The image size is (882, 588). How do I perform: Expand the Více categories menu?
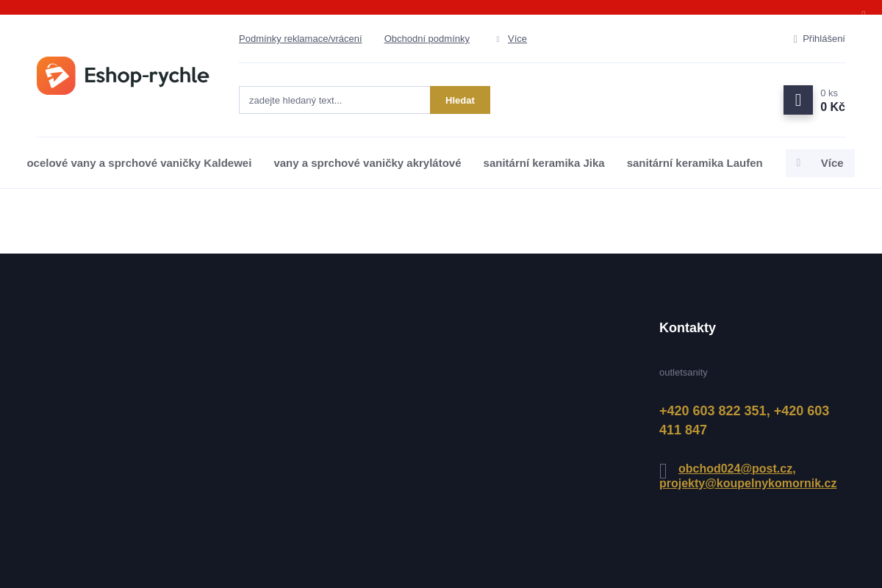click(820, 163)
